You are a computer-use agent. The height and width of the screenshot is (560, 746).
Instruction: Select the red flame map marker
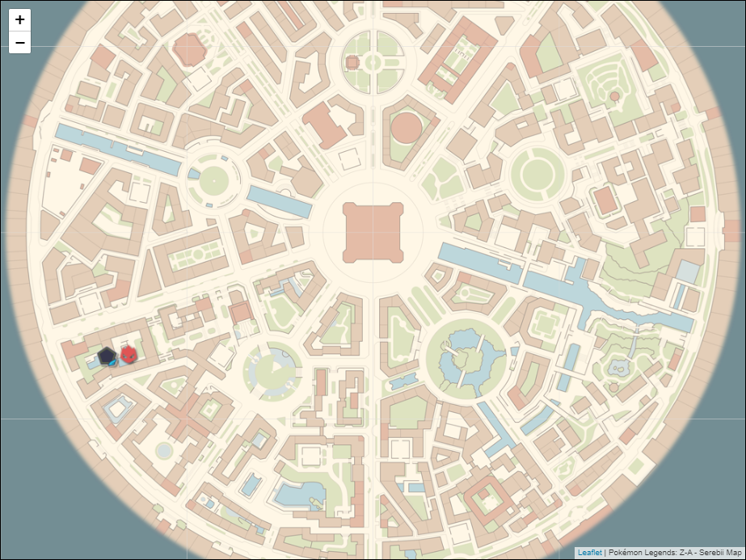click(x=129, y=354)
